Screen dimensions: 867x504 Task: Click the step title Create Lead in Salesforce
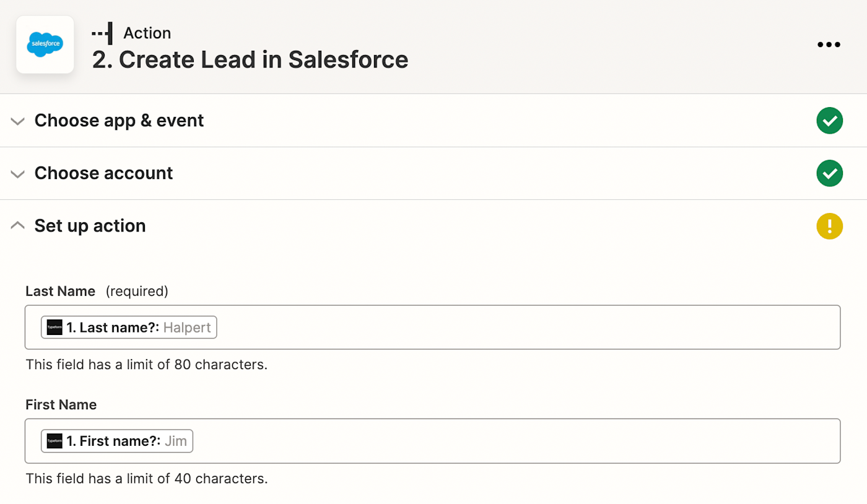[250, 59]
